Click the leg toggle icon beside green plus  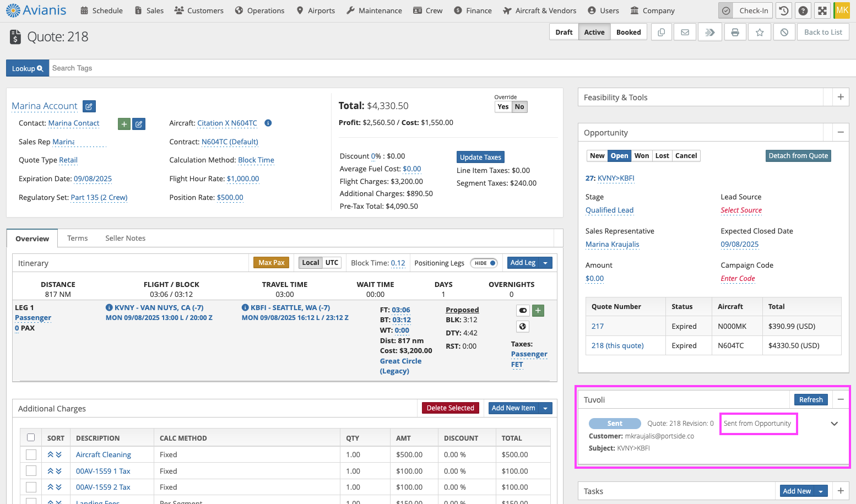pos(523,311)
